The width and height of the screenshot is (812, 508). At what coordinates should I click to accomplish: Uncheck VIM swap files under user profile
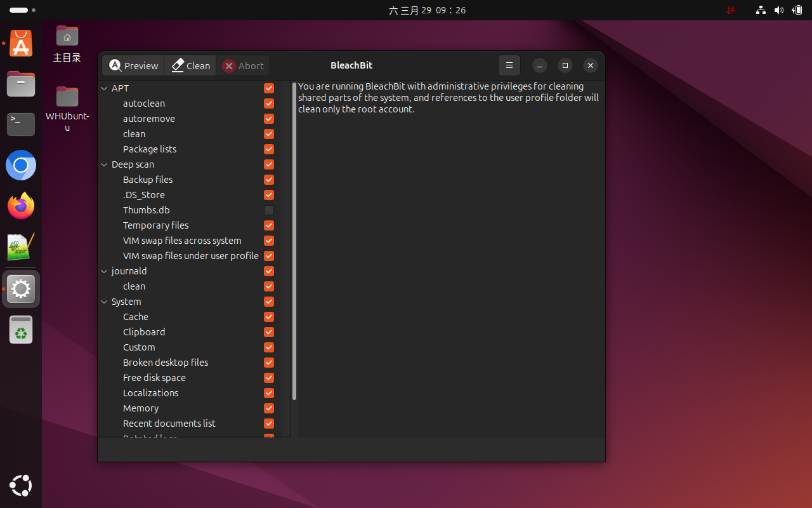(x=269, y=256)
